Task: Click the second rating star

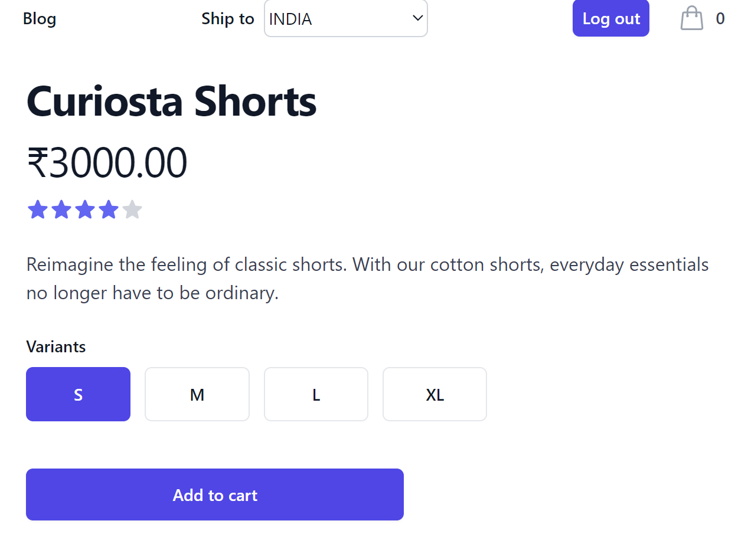Action: [61, 209]
